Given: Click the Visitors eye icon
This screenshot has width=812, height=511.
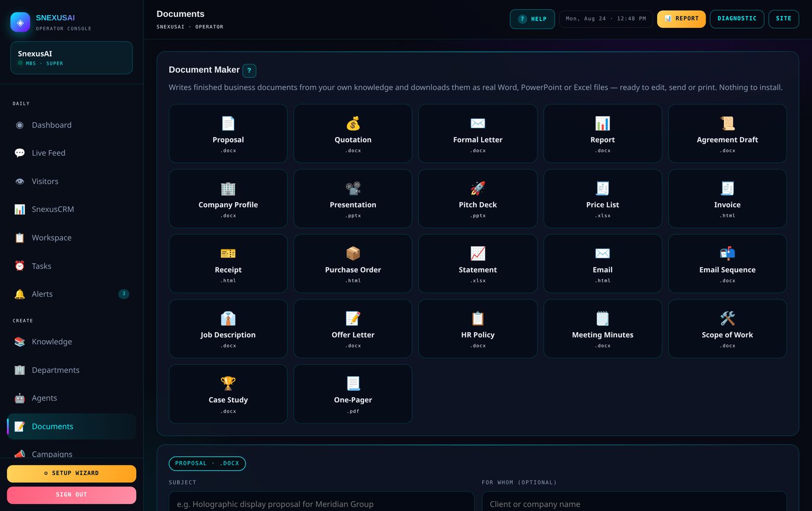Looking at the screenshot, I should point(20,182).
